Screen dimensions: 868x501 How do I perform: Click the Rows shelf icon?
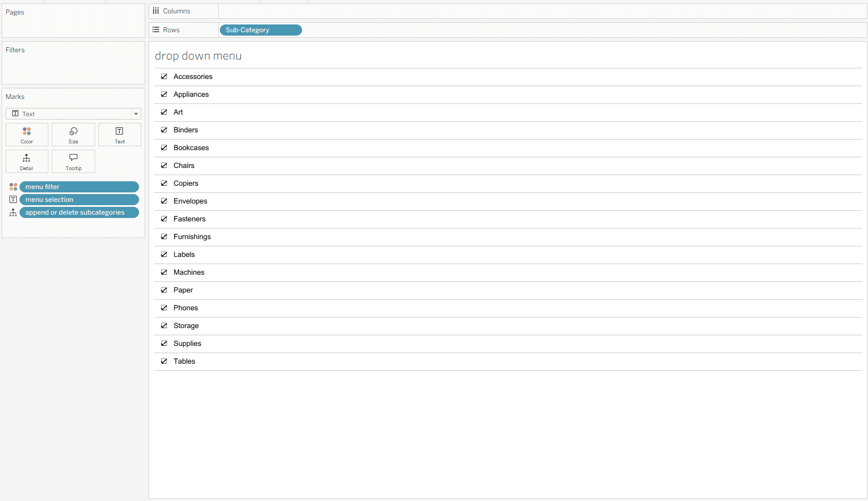pos(156,30)
